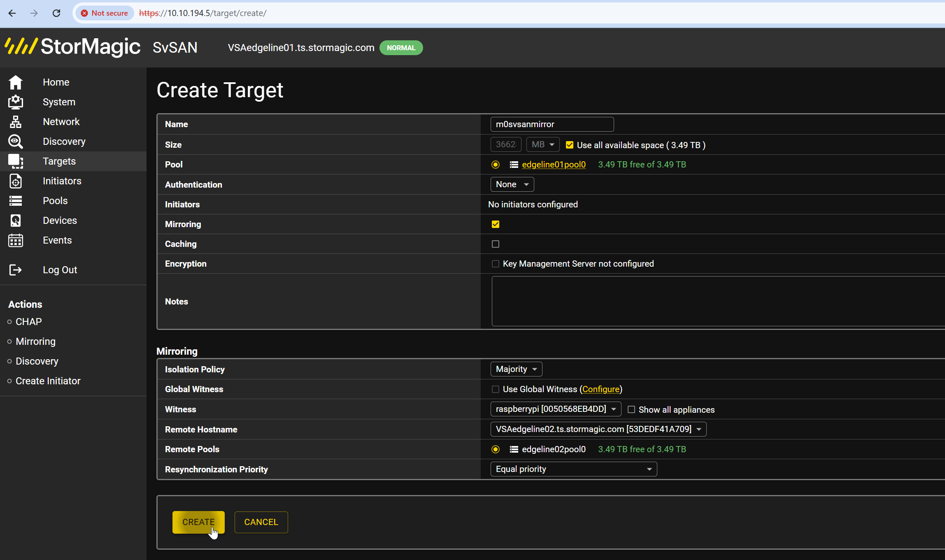The height and width of the screenshot is (560, 945).
Task: Click the Home house icon in sidebar
Action: tap(16, 82)
